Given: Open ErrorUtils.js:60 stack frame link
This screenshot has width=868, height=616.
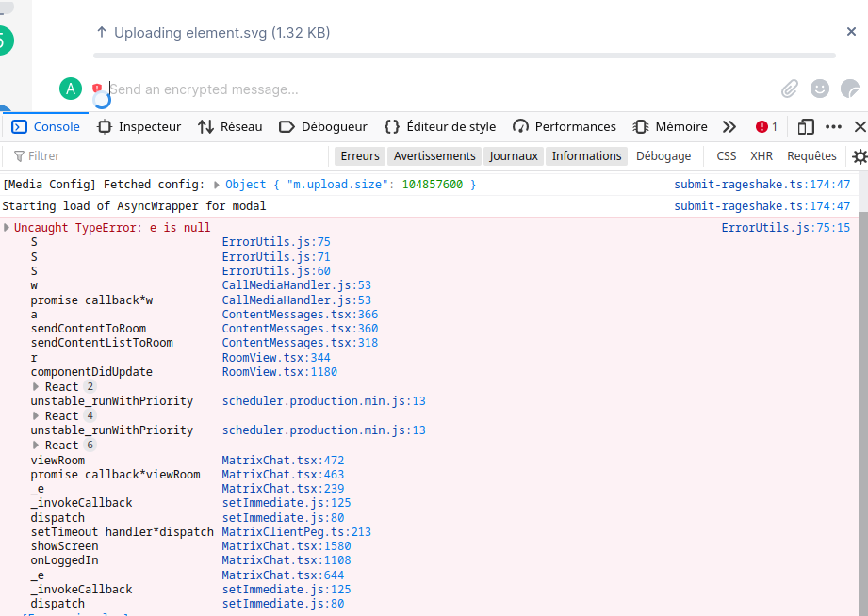Looking at the screenshot, I should click(x=276, y=271).
